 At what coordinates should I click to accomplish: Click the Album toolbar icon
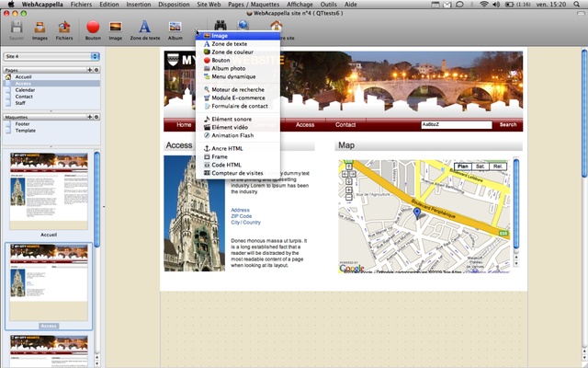(x=175, y=27)
